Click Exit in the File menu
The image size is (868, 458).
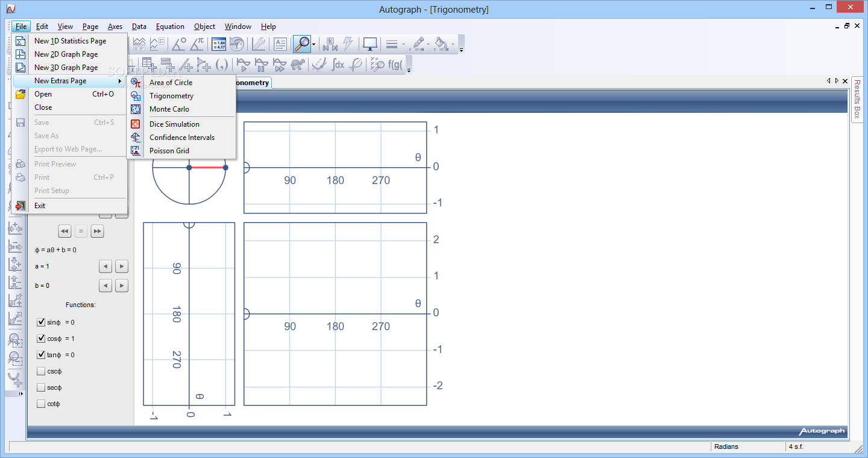70,206
